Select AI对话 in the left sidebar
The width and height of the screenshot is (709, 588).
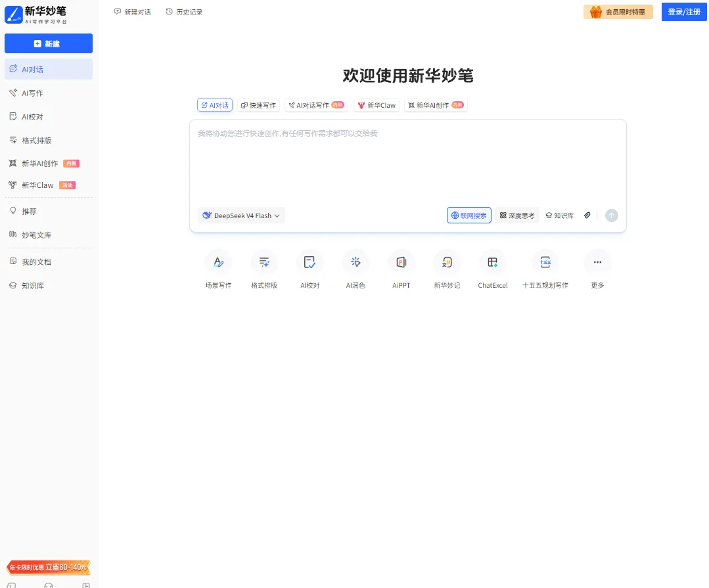pyautogui.click(x=49, y=69)
